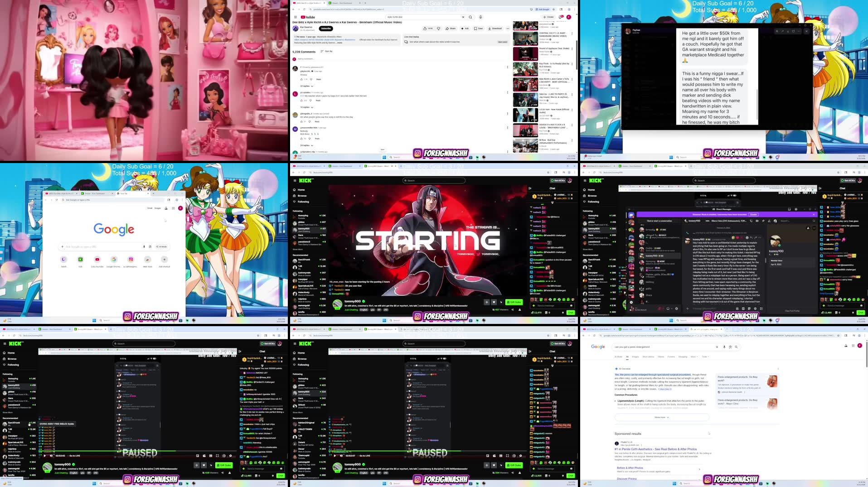Image resolution: width=868 pixels, height=487 pixels.
Task: Open the emote picker in Kick's chat input
Action: pyautogui.click(x=571, y=306)
